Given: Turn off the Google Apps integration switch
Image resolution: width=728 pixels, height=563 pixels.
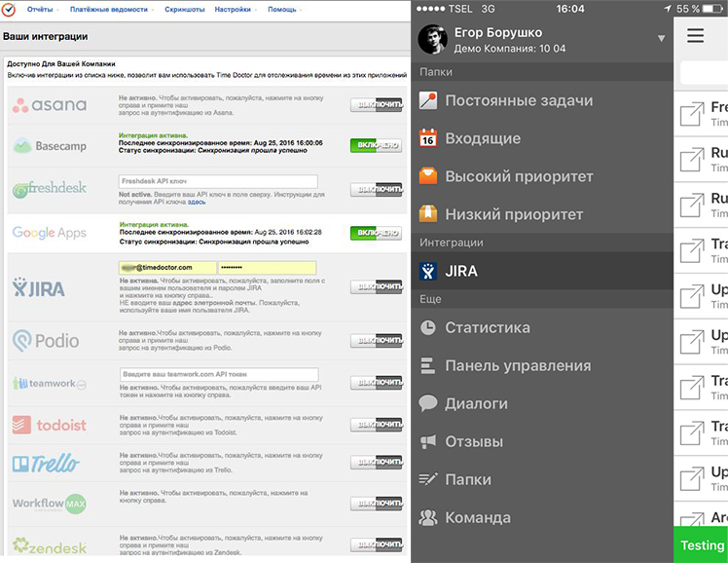Looking at the screenshot, I should tap(376, 233).
